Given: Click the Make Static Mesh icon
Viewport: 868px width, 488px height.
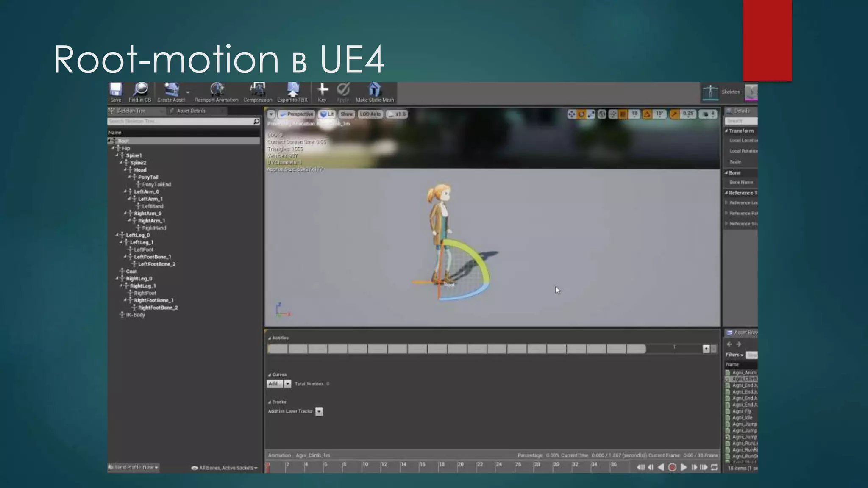Looking at the screenshot, I should click(375, 92).
